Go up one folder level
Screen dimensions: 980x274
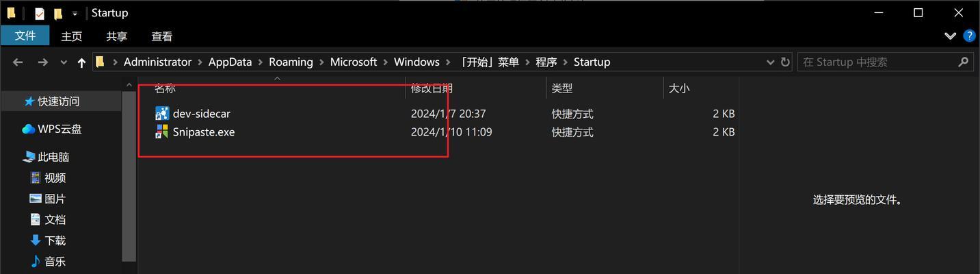click(81, 62)
